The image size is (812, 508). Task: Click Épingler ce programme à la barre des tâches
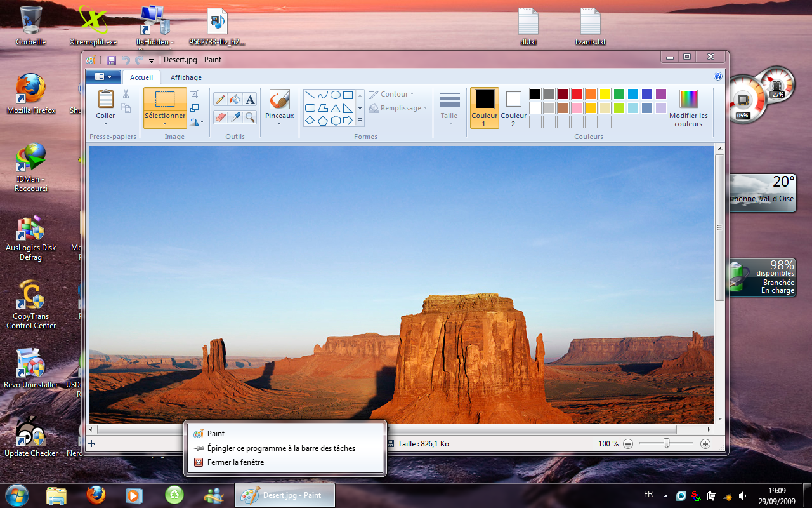click(x=281, y=448)
